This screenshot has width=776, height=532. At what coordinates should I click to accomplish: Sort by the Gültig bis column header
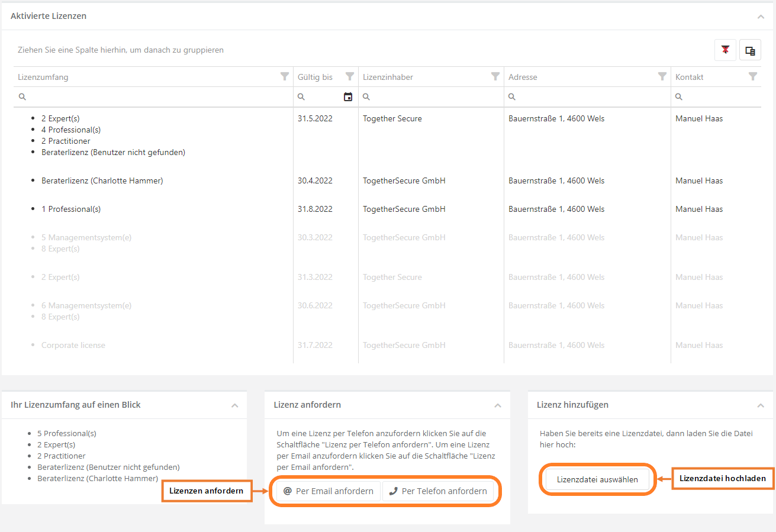pos(315,77)
